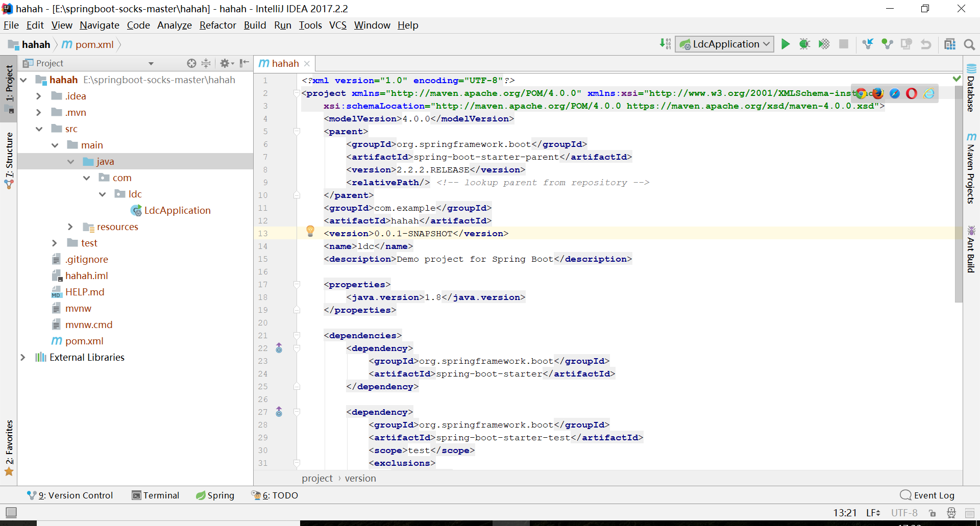Open pom.xml in Firefox browser icon
Screen dimensions: 980x526
tap(878, 93)
